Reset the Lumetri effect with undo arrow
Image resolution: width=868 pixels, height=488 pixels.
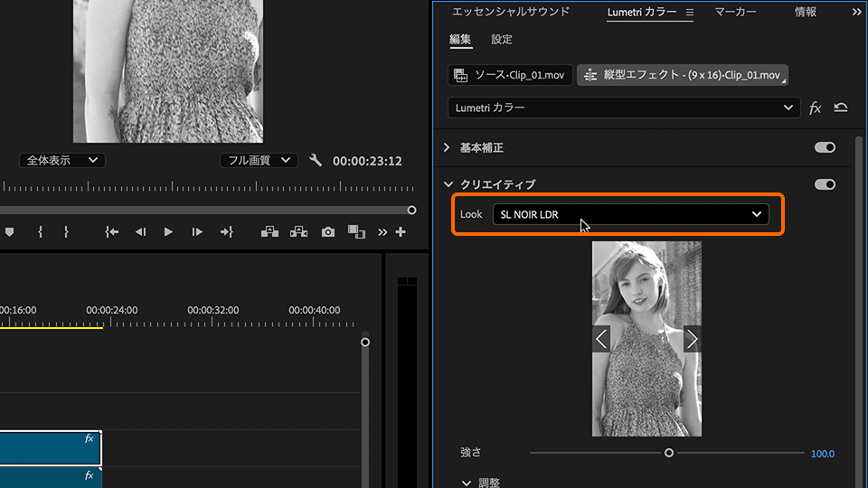pos(841,108)
